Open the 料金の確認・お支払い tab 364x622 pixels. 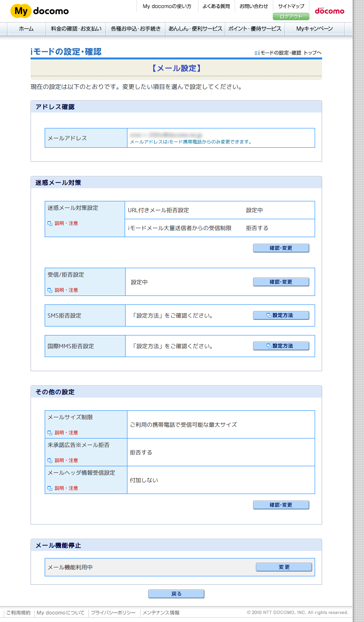pyautogui.click(x=76, y=29)
